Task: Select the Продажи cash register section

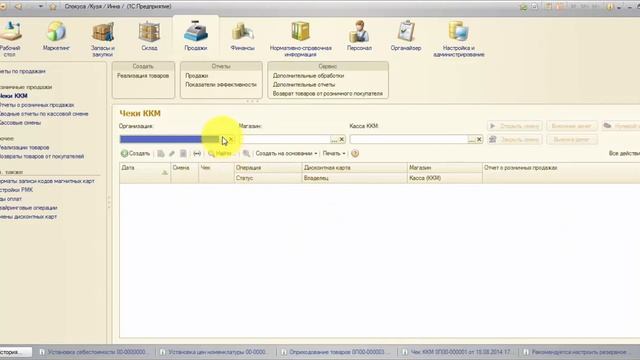Action: [x=196, y=37]
